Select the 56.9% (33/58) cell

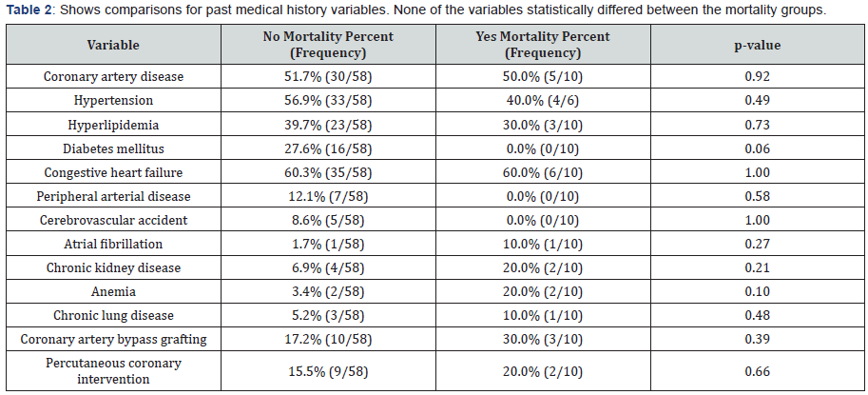(x=328, y=99)
